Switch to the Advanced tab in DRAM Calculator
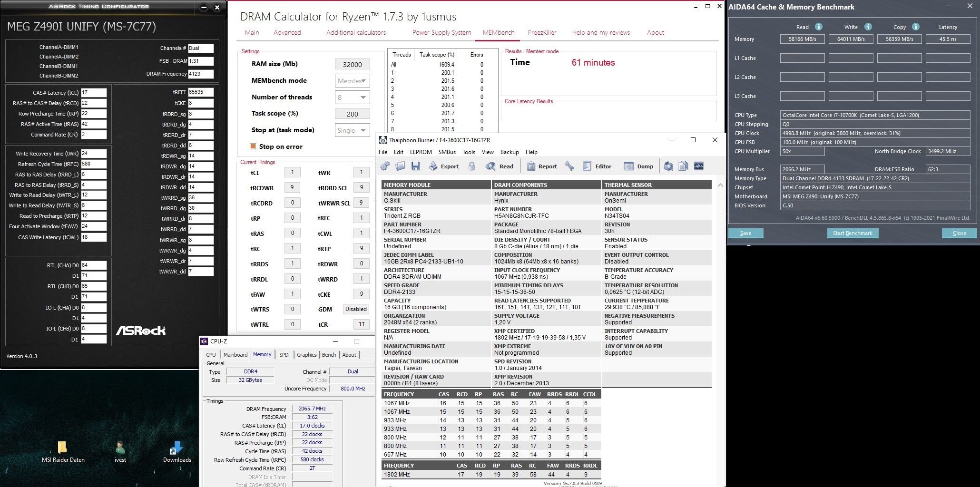This screenshot has width=980, height=487. point(287,32)
